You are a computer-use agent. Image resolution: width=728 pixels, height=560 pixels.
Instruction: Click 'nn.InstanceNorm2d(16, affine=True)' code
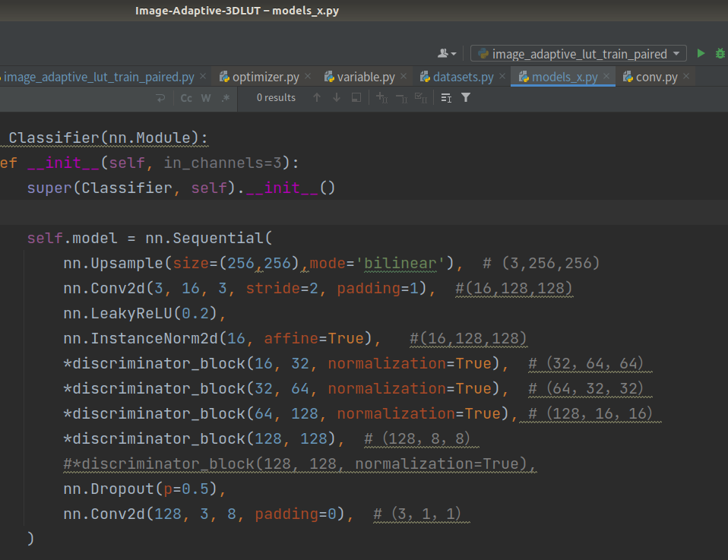[218, 339]
